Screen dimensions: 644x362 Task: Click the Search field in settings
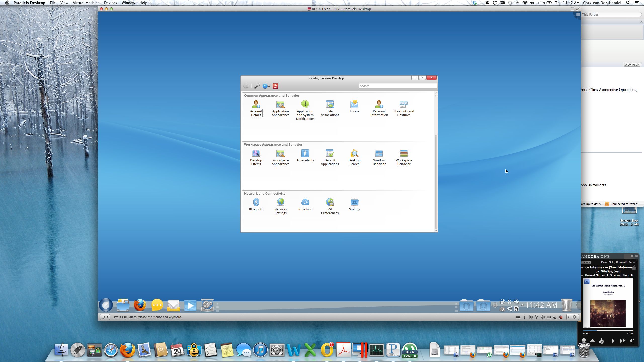click(x=397, y=86)
